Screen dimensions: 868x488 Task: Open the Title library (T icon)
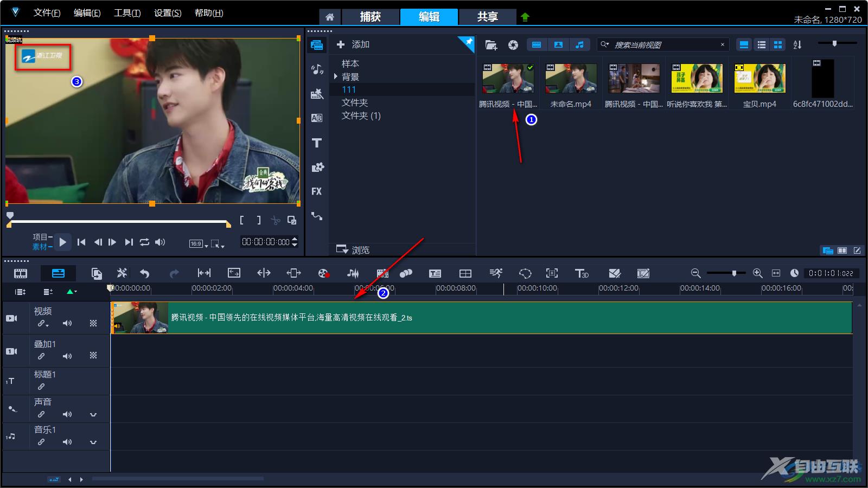pyautogui.click(x=317, y=143)
